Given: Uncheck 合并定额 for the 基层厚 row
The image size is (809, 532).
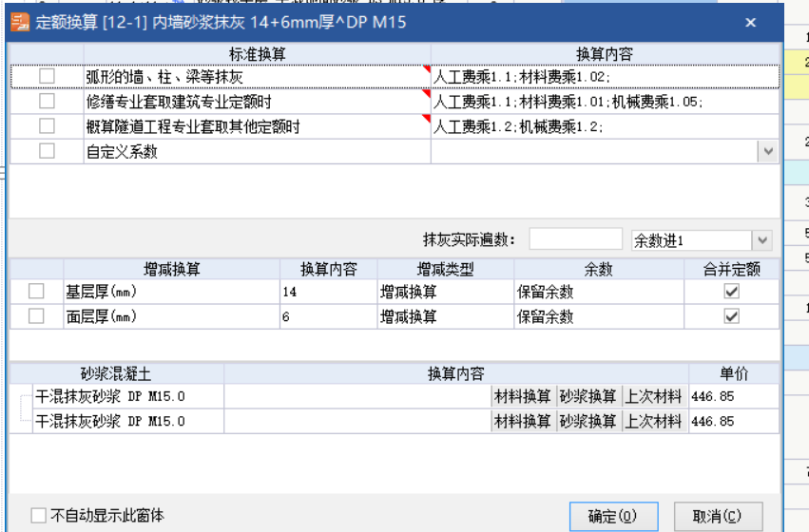Looking at the screenshot, I should 732,292.
